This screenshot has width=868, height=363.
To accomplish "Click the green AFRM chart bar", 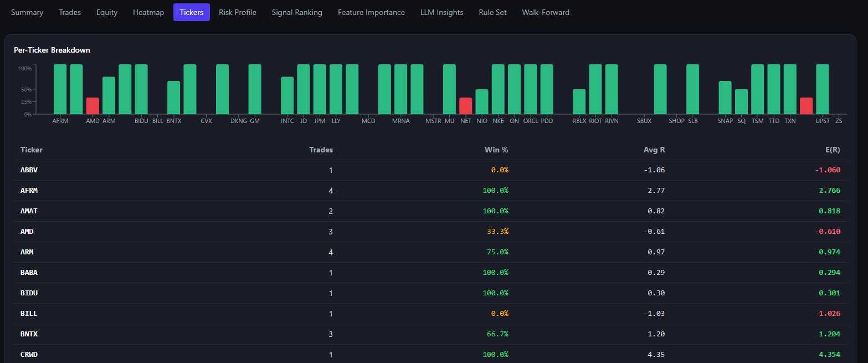I will pyautogui.click(x=60, y=89).
